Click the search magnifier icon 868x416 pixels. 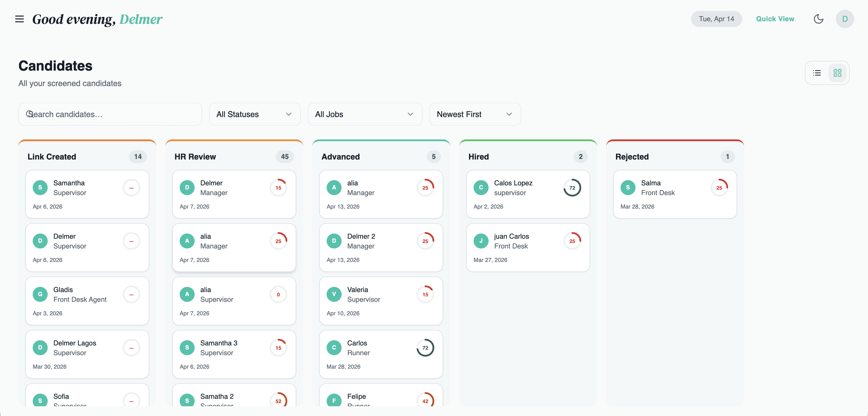pos(30,114)
